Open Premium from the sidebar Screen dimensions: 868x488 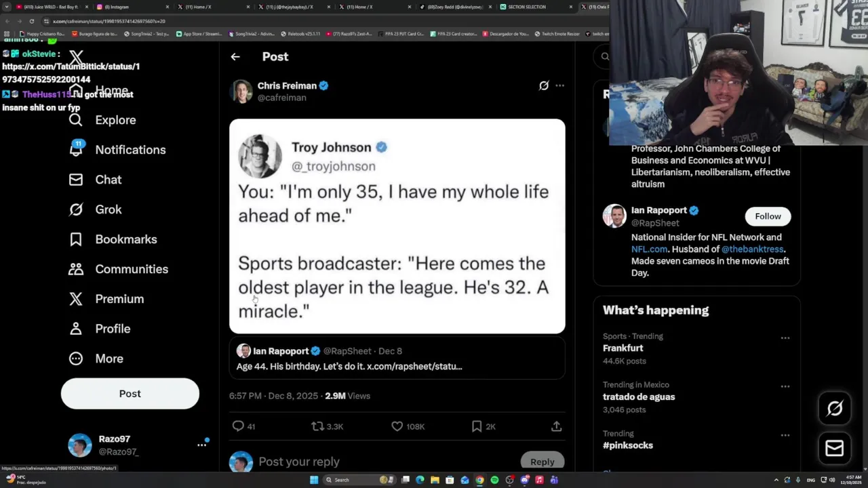coord(106,299)
